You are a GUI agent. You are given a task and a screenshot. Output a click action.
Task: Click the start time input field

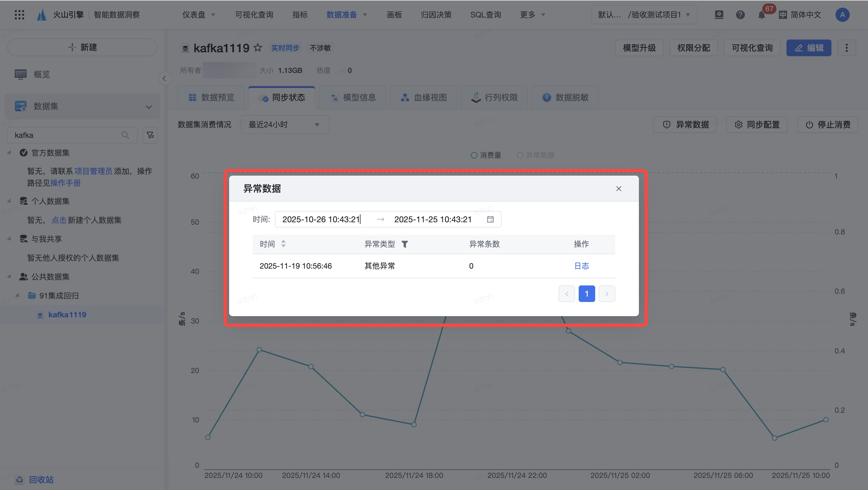pos(321,219)
